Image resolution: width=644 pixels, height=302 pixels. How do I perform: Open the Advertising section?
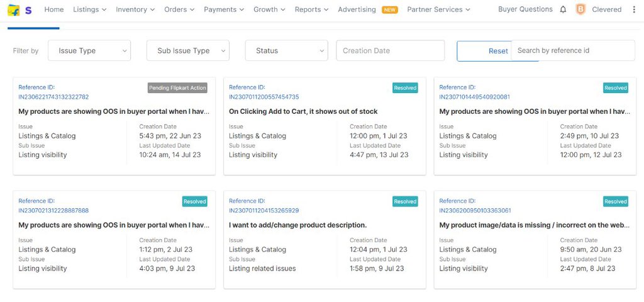[357, 9]
